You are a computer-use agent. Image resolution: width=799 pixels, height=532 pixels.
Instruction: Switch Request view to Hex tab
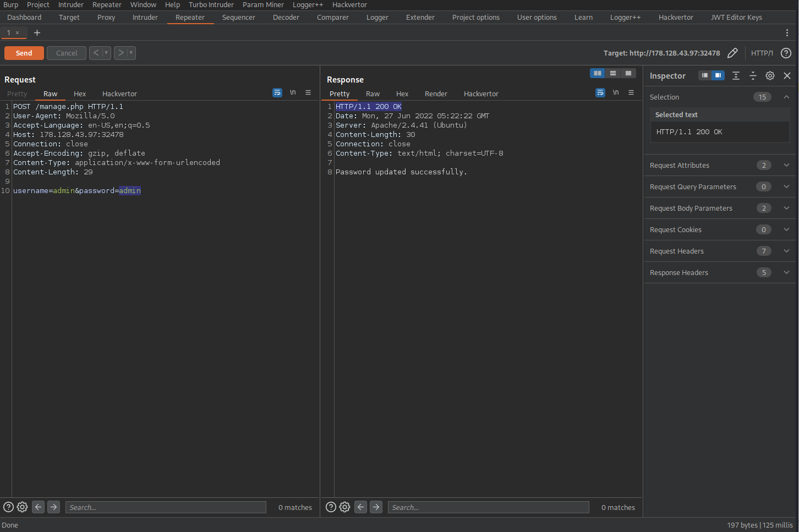pos(80,94)
